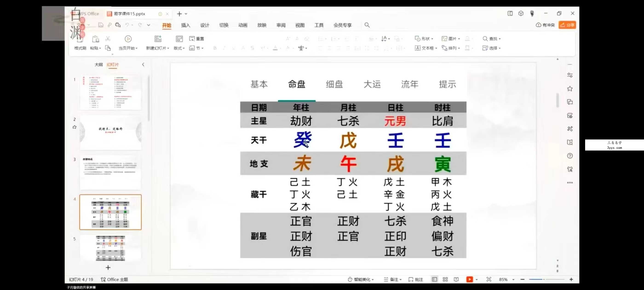The image size is (644, 290).
Task: Switch to reading view book icon
Action: pyautogui.click(x=456, y=279)
